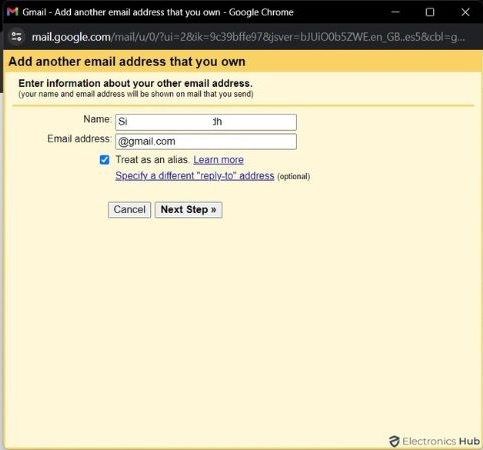The image size is (483, 450).
Task: Focus the Name input field
Action: click(x=206, y=122)
